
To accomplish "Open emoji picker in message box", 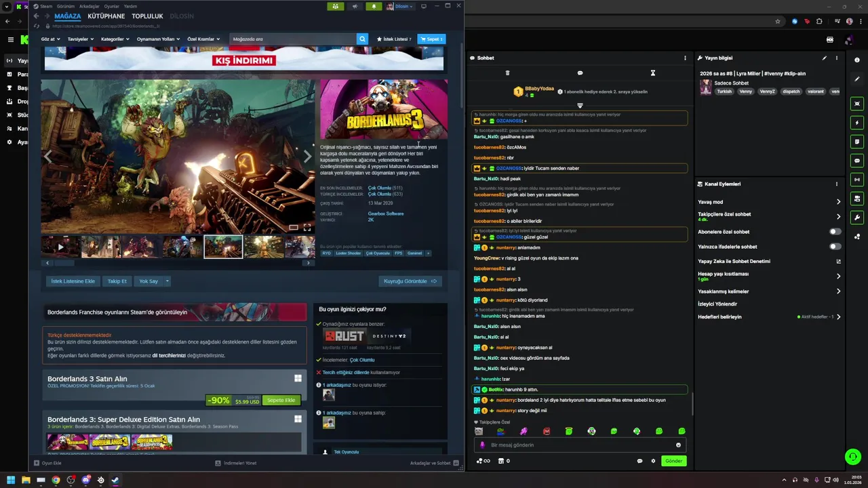I will coord(678,445).
